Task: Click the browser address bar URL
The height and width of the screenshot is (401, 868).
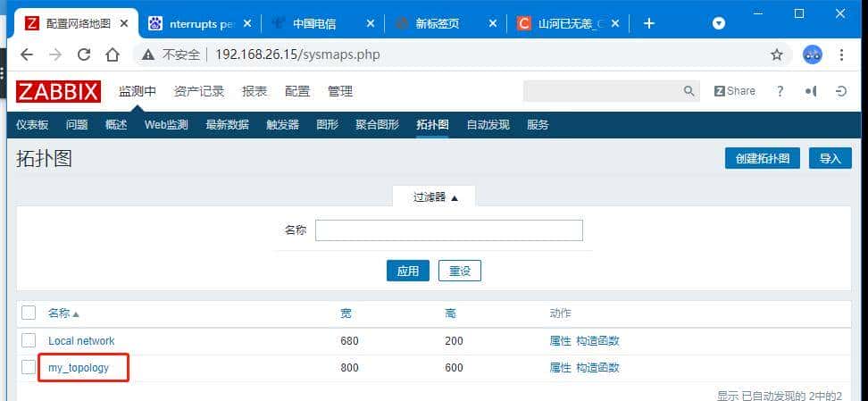Action: tap(298, 54)
